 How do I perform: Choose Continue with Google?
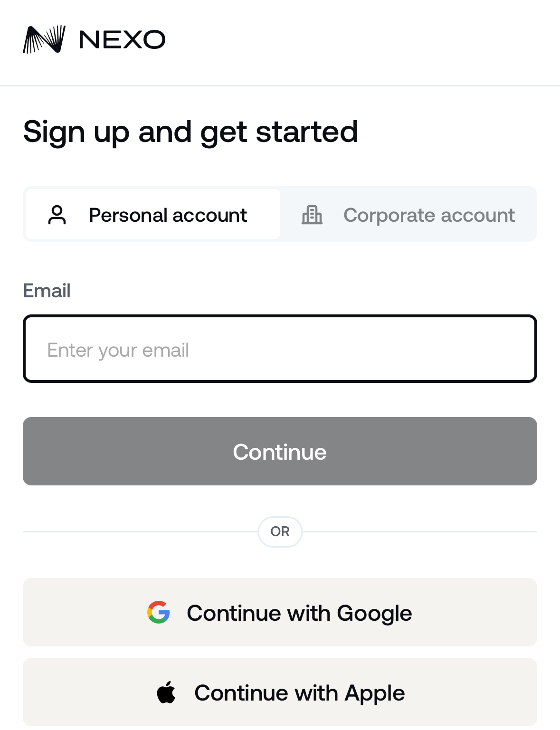(x=280, y=612)
